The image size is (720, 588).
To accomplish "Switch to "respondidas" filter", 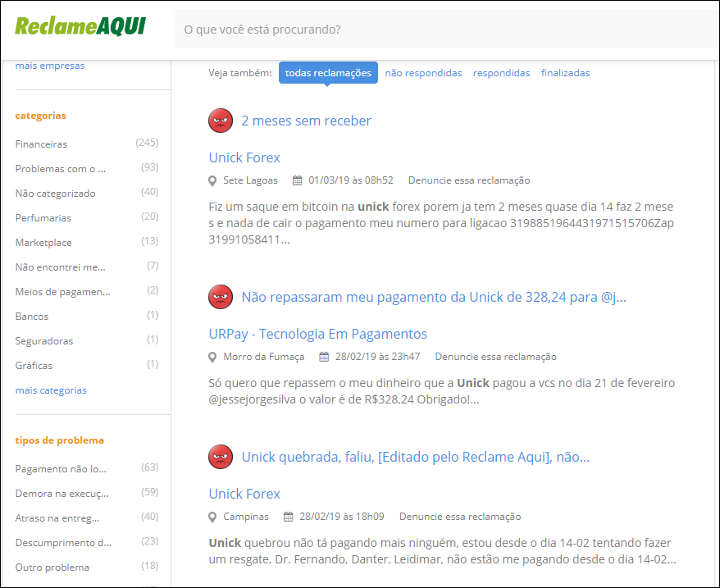I will pos(501,73).
